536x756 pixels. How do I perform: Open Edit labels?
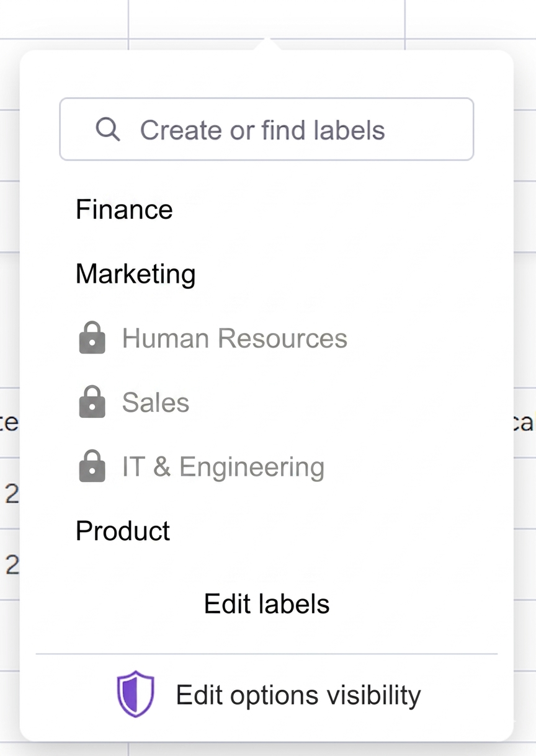pyautogui.click(x=267, y=604)
